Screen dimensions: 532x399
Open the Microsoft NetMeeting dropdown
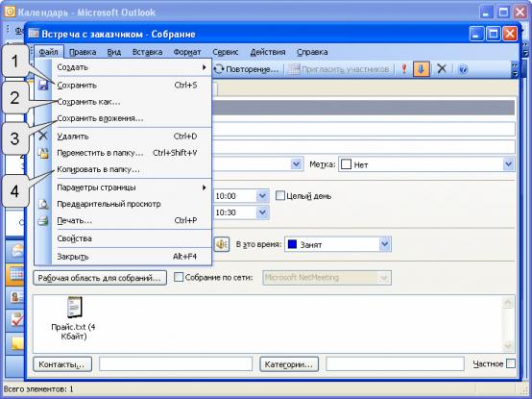[x=384, y=278]
